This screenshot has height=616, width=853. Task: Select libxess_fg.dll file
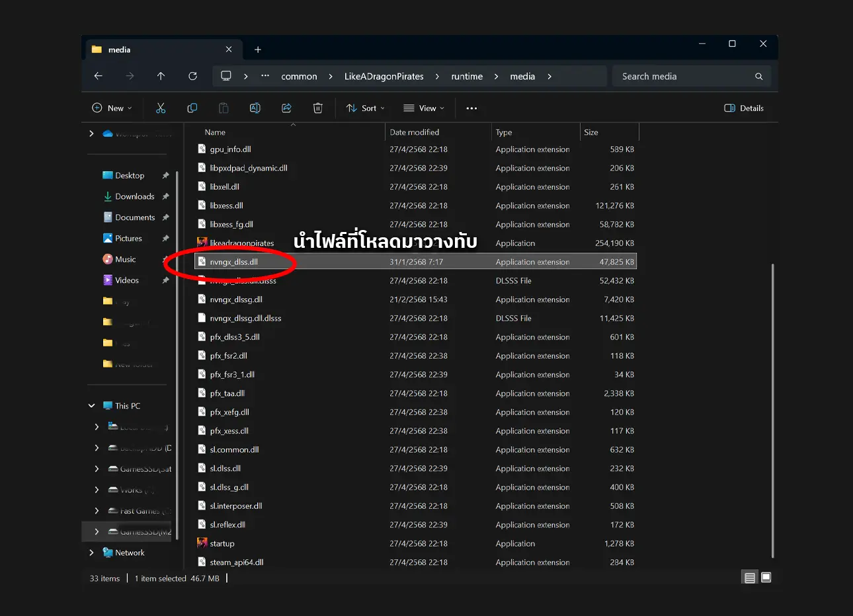point(231,224)
